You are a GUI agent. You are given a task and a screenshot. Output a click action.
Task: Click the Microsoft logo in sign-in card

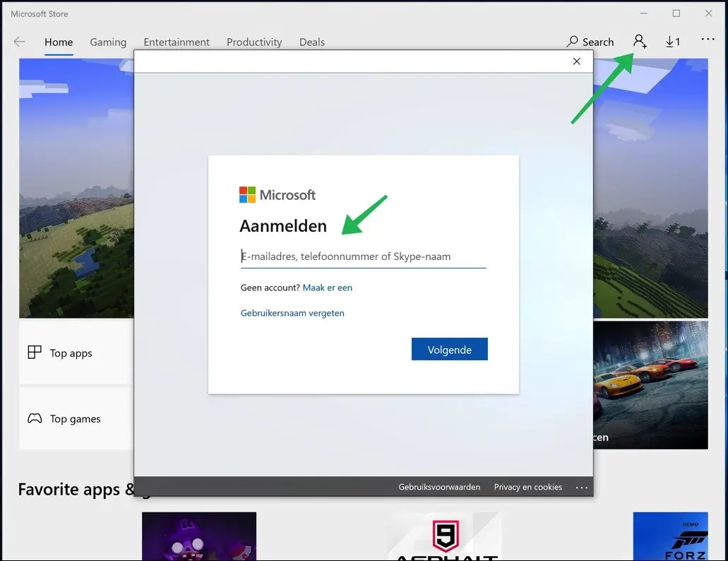[278, 195]
